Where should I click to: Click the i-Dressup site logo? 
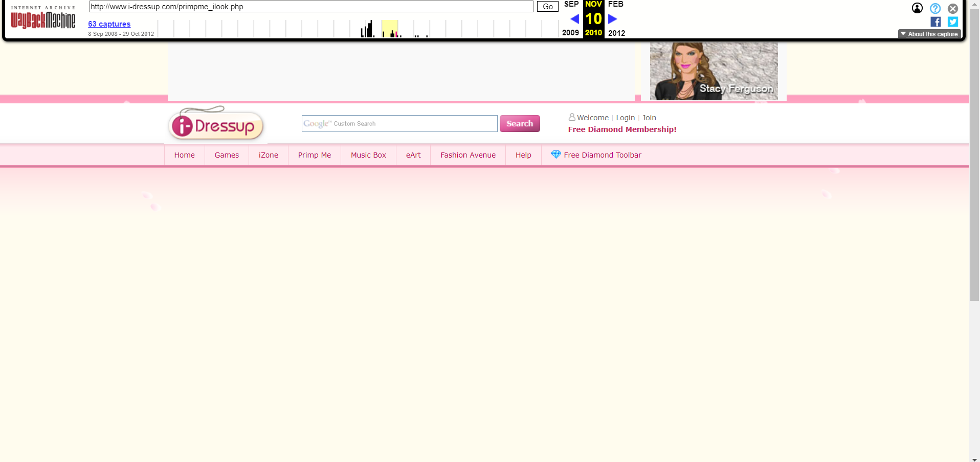pos(216,124)
